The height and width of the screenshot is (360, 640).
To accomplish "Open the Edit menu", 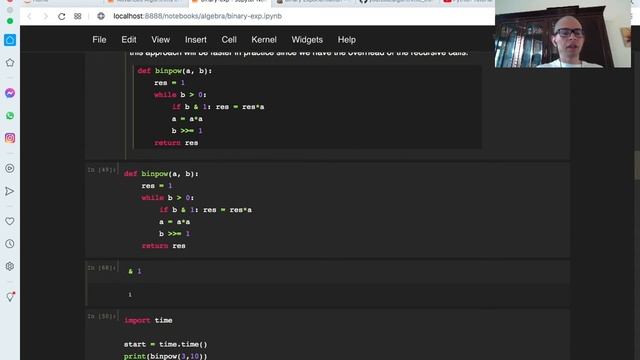I will tap(129, 40).
